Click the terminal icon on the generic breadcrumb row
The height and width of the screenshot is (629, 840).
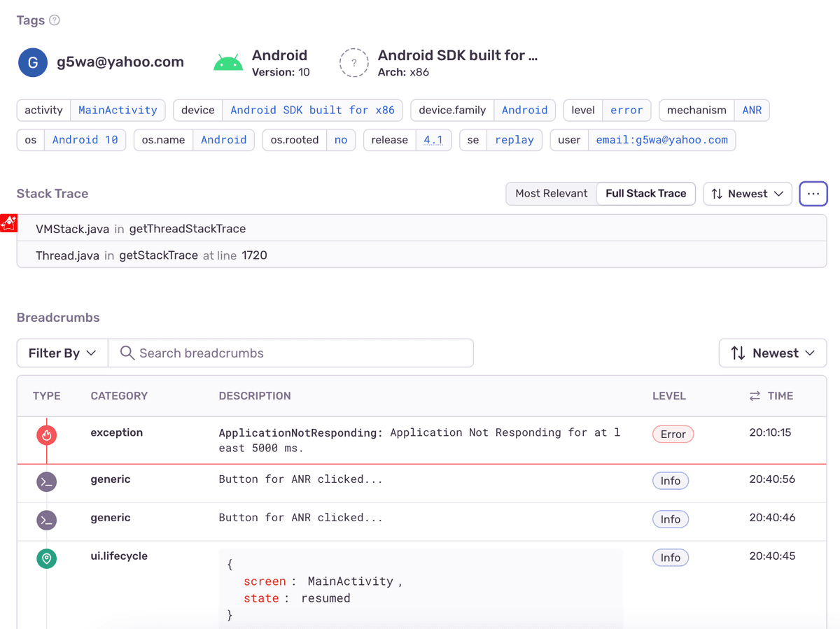pyautogui.click(x=46, y=482)
